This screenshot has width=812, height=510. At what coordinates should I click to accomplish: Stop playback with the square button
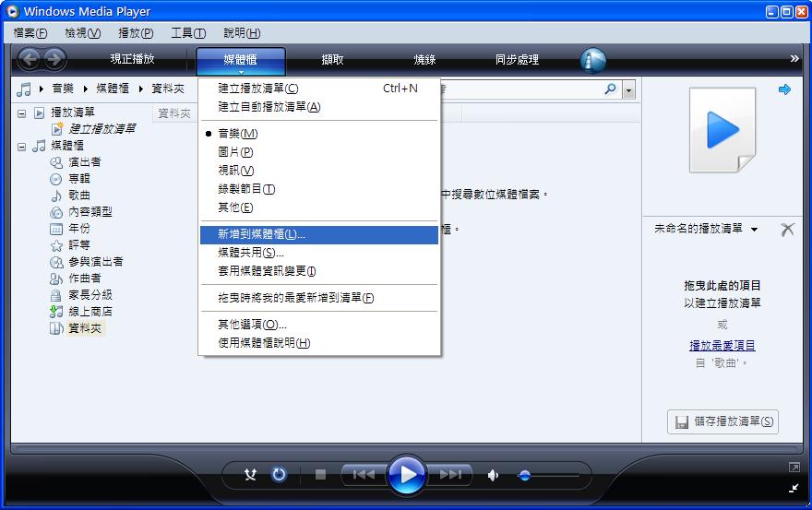[x=320, y=474]
